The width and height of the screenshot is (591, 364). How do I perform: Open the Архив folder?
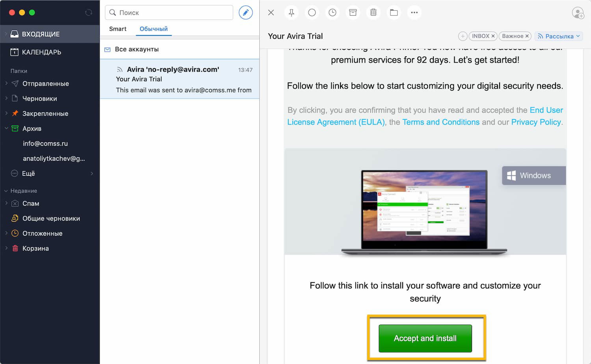(32, 128)
